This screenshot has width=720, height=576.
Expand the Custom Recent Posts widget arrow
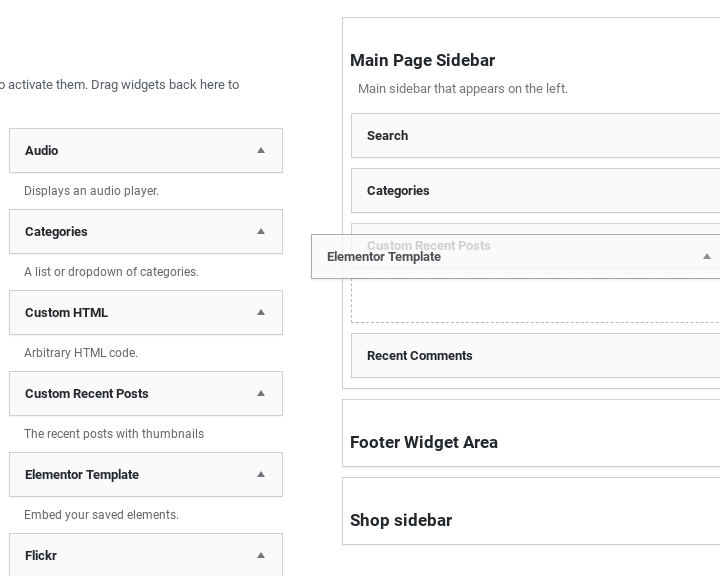(x=261, y=394)
